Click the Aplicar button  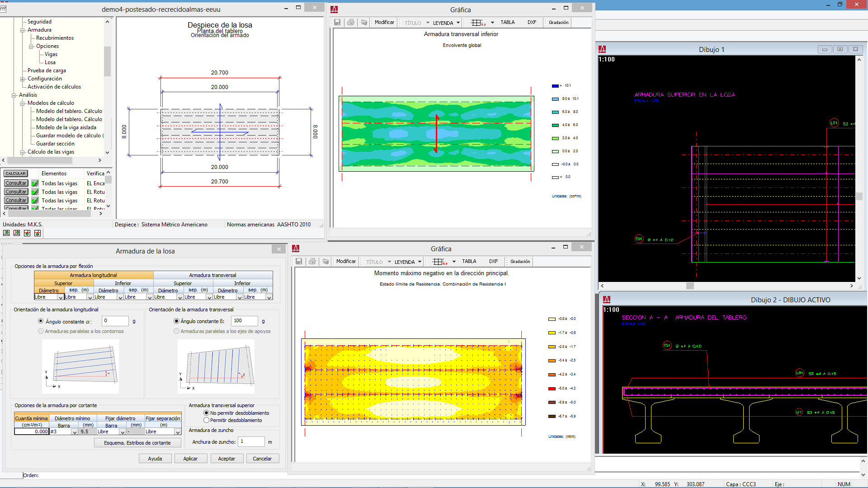190,459
